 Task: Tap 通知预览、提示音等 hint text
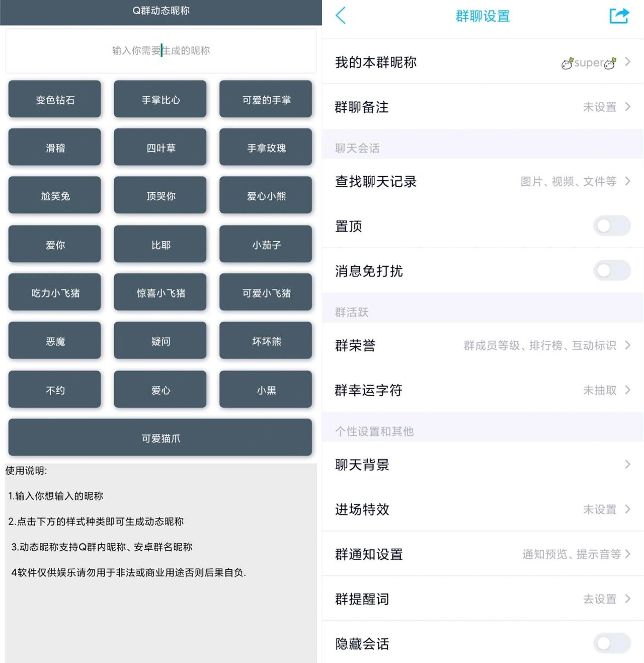(572, 554)
